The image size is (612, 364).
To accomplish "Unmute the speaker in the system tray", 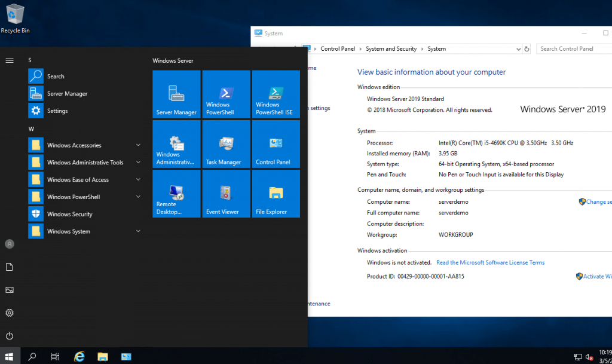I will [589, 356].
